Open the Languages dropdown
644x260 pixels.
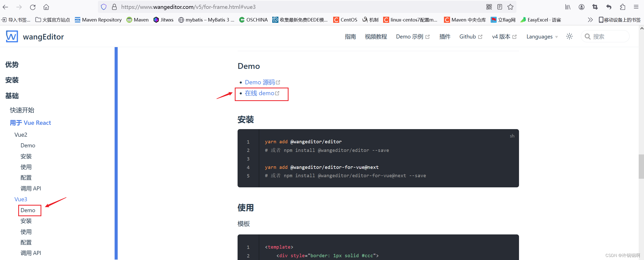pyautogui.click(x=542, y=37)
